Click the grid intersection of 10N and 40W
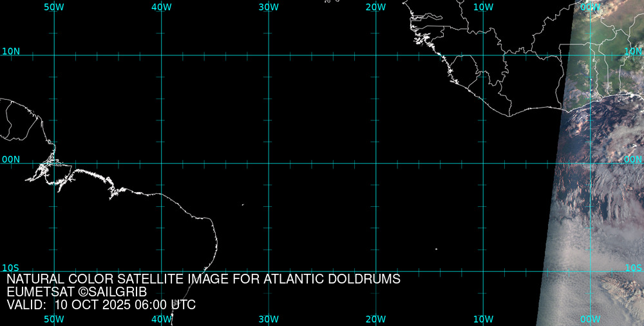This screenshot has width=644, height=326. coord(162,55)
